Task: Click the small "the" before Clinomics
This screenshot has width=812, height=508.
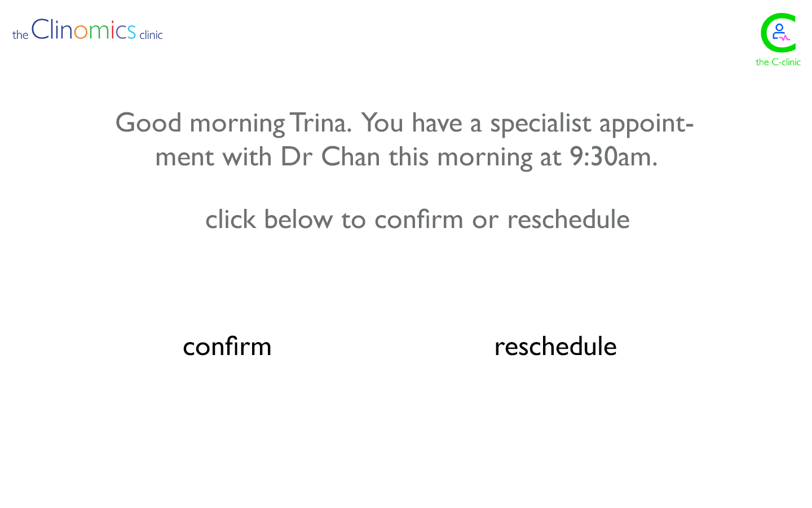Action: [x=20, y=35]
